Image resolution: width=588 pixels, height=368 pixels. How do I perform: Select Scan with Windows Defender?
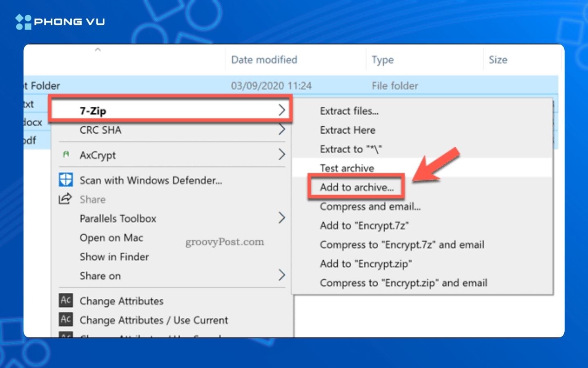click(172, 180)
